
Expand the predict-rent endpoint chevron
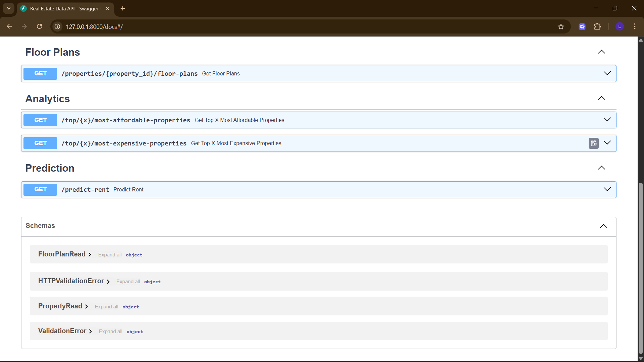(607, 189)
